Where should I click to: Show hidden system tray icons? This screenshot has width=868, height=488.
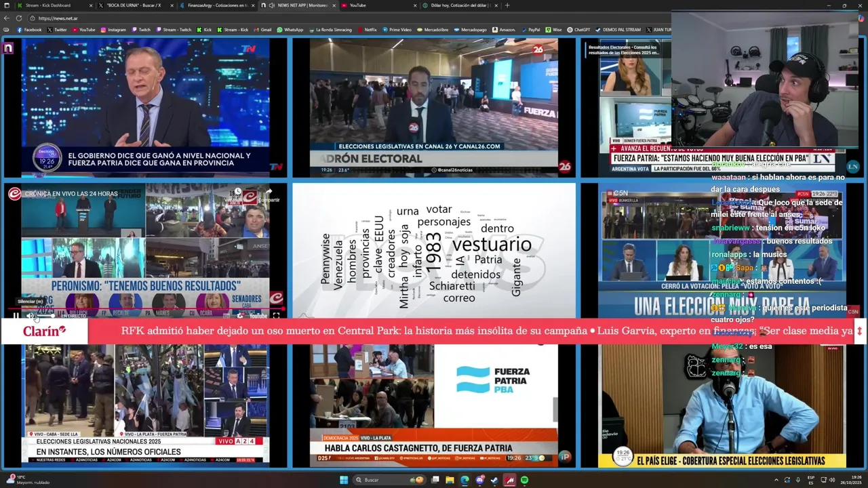point(776,480)
